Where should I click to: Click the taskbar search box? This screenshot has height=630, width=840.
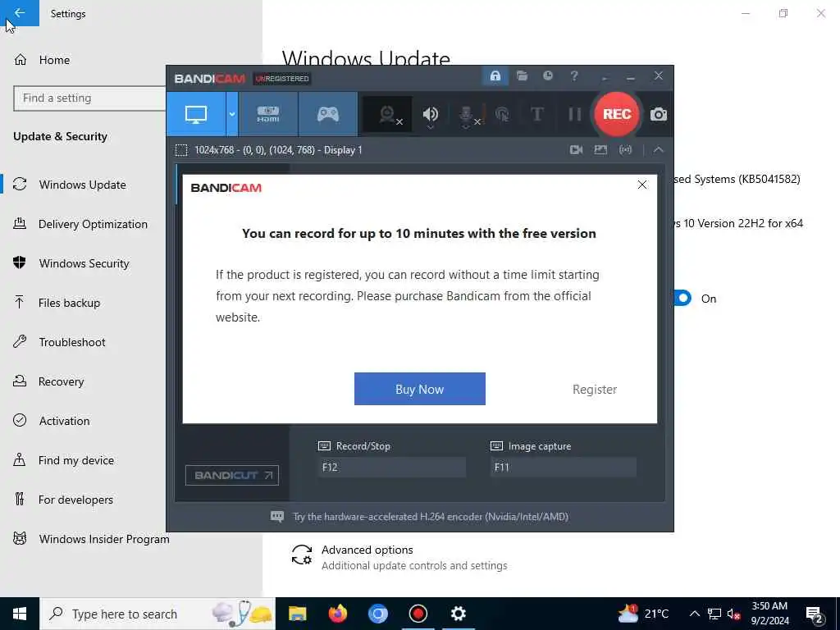157,614
